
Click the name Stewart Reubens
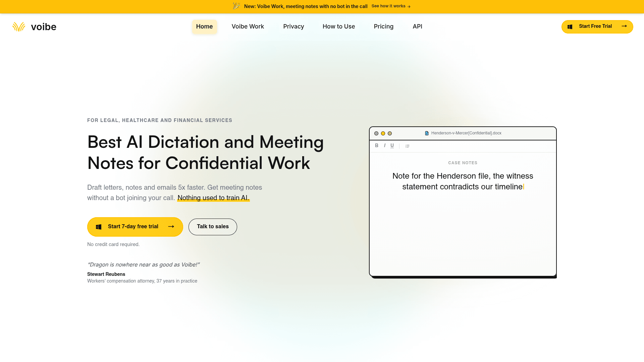click(106, 274)
